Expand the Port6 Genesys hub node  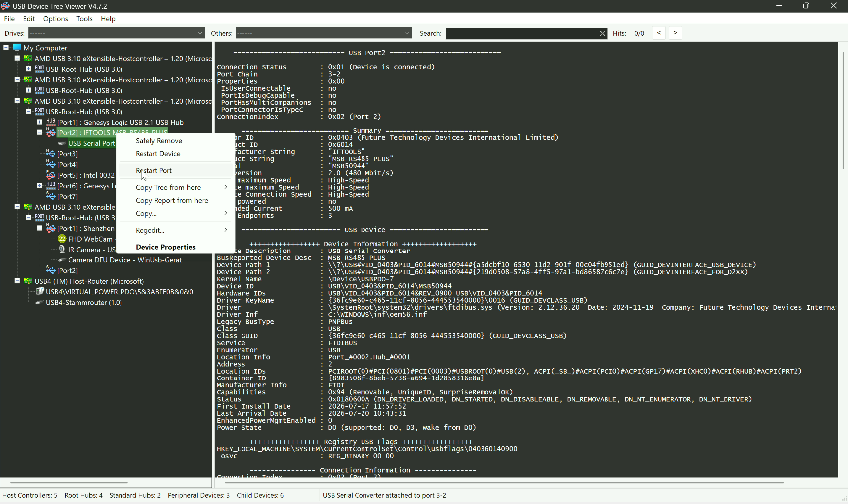(40, 186)
